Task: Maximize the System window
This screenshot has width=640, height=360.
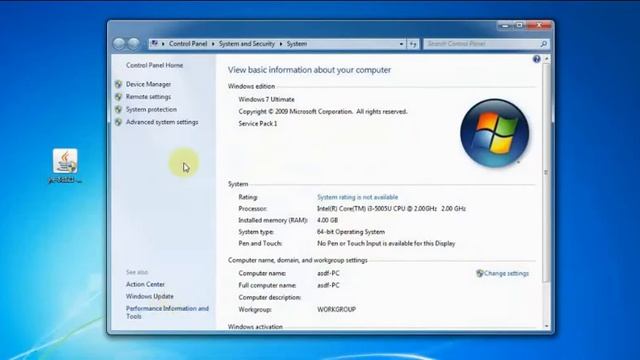Action: 519,26
